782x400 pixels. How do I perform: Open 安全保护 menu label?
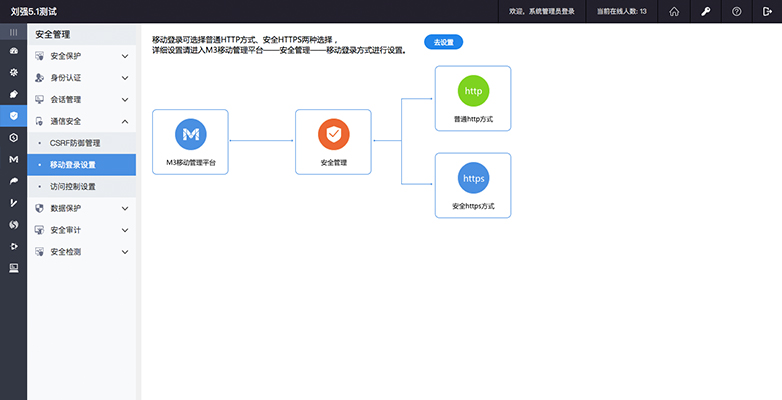tap(65, 56)
